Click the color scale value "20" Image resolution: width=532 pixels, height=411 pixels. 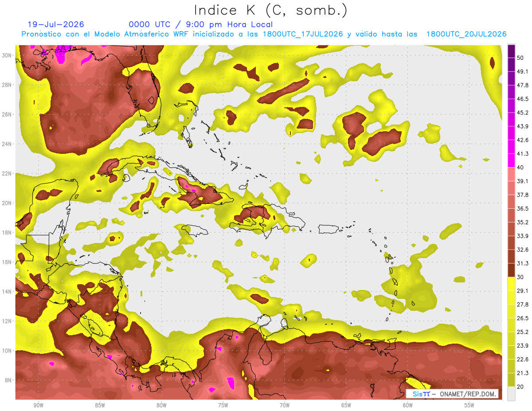(x=520, y=387)
